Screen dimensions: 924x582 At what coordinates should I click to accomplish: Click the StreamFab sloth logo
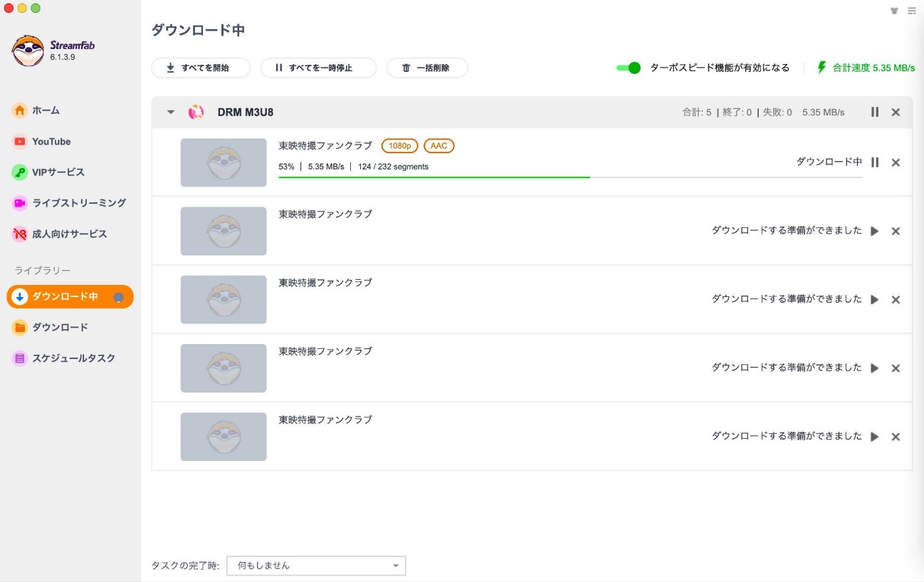click(28, 51)
